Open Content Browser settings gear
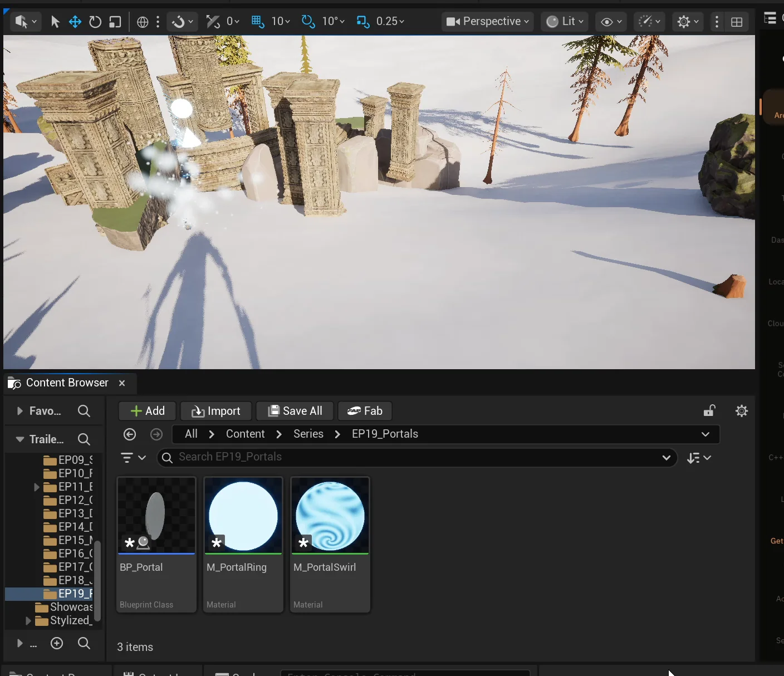This screenshot has width=784, height=676. pyautogui.click(x=742, y=411)
